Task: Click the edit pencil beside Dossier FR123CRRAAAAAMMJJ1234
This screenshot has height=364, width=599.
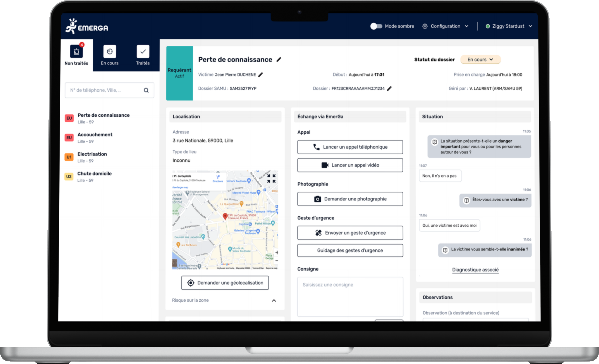Action: point(389,88)
